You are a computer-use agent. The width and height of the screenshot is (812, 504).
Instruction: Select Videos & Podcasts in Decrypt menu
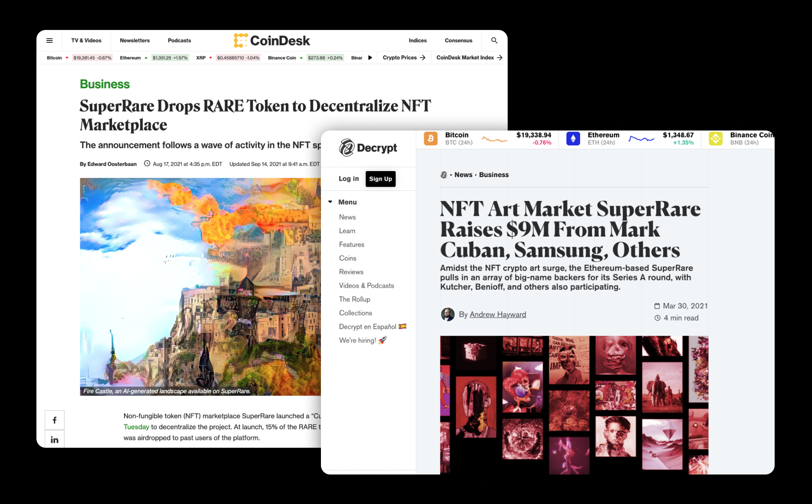(367, 285)
